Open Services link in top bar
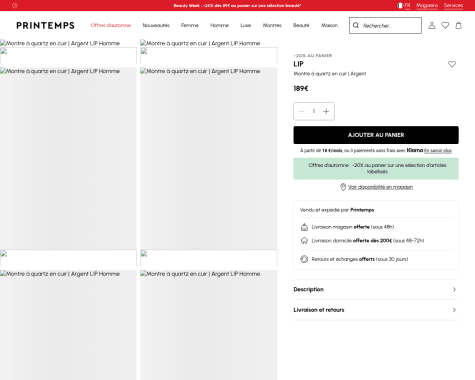This screenshot has width=475, height=380. click(453, 5)
